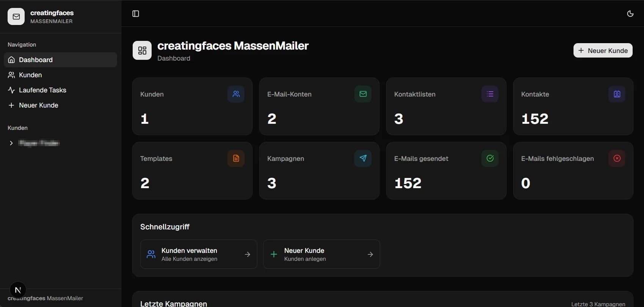Open Neuer Kunde in the sidebar navigation

(x=60, y=105)
